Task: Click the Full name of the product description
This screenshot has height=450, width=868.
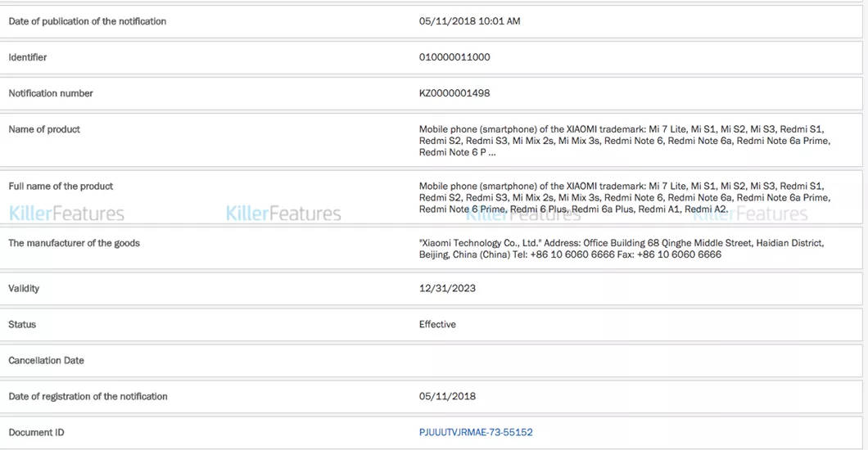Action: point(624,198)
